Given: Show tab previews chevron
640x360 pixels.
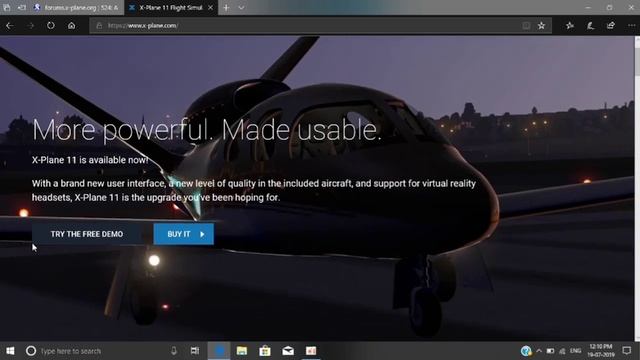Looking at the screenshot, I should [241, 7].
